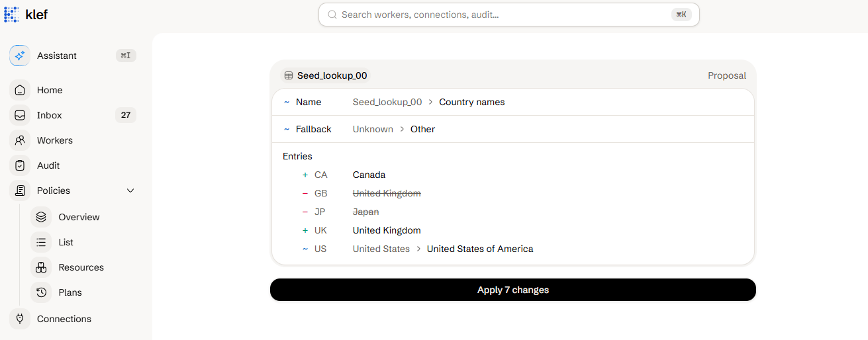Image resolution: width=868 pixels, height=340 pixels.
Task: Click United Kingdom in UK row
Action: coord(387,230)
